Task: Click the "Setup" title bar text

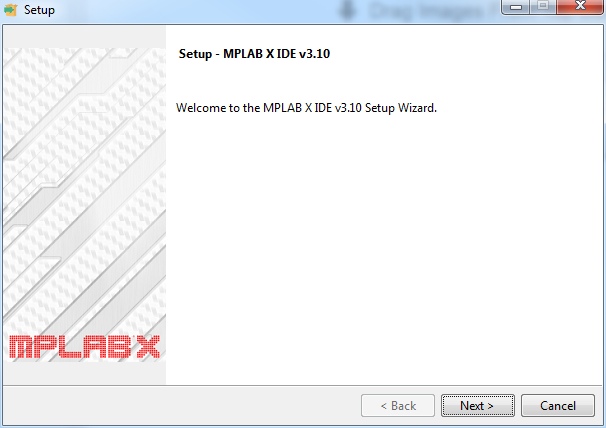Action: pos(39,10)
